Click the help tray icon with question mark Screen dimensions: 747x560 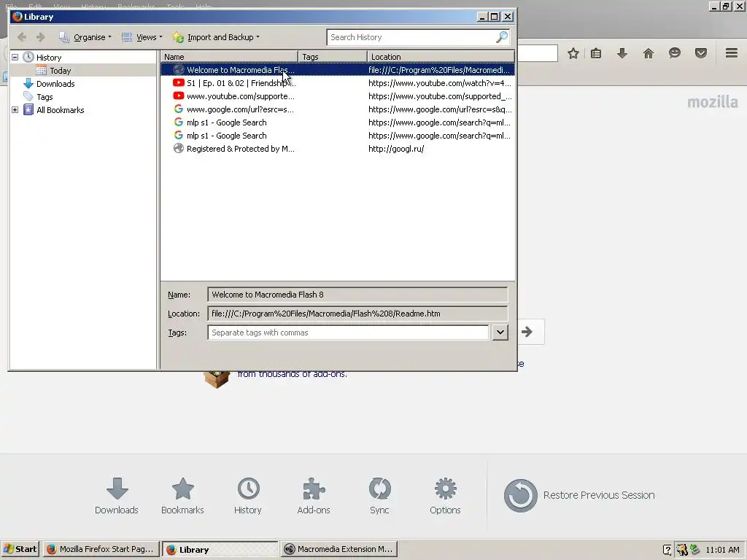coord(667,550)
